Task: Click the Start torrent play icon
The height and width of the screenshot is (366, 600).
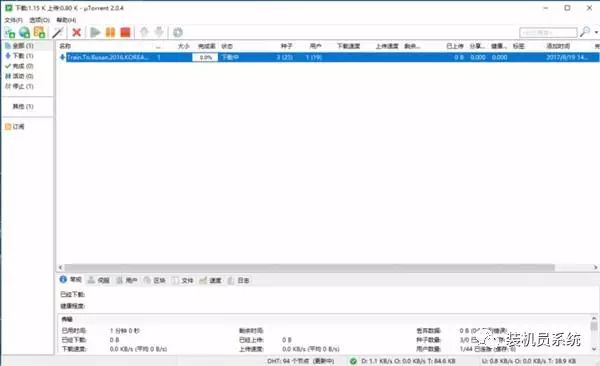Action: pos(95,33)
